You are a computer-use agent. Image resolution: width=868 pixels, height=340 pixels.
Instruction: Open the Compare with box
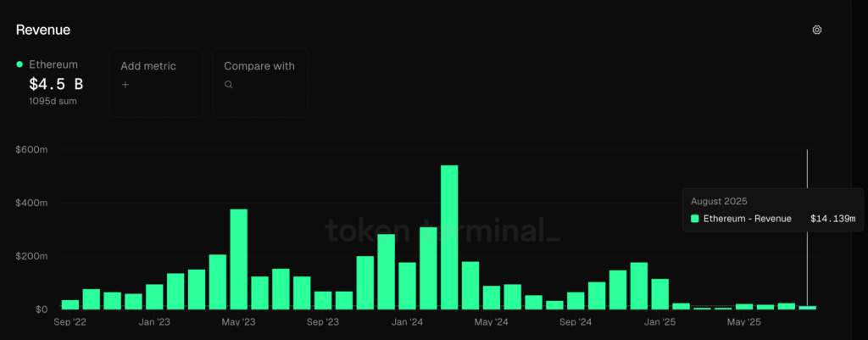260,82
